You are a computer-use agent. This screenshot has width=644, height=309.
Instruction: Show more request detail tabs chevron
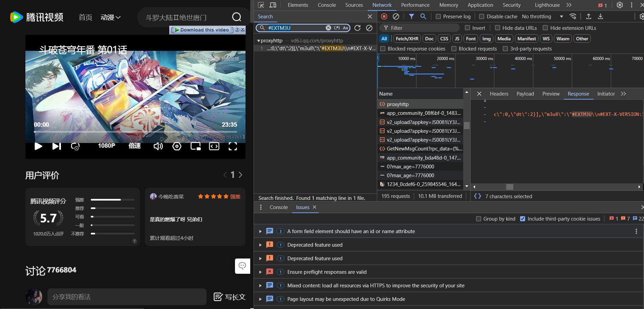pos(623,94)
